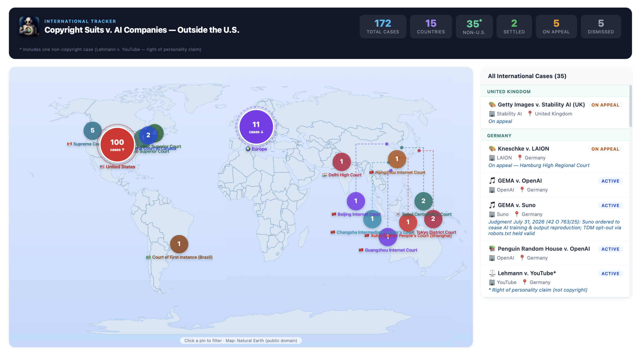Select the red United States 100 cases pin
Screen dimensions: 644x355
[x=117, y=145]
